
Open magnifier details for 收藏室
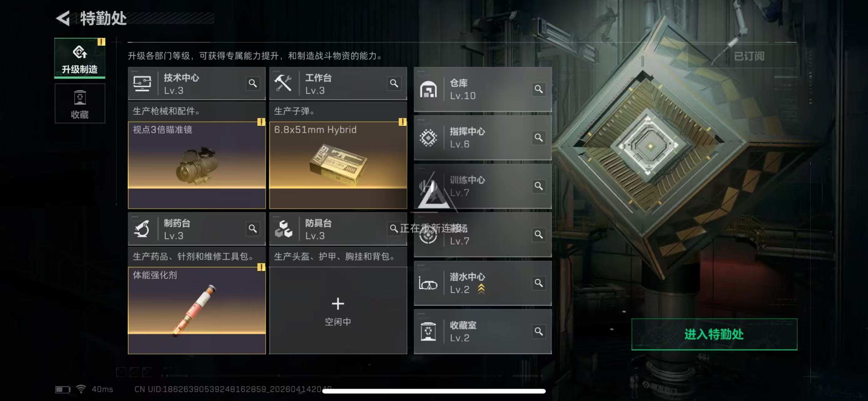click(x=539, y=331)
